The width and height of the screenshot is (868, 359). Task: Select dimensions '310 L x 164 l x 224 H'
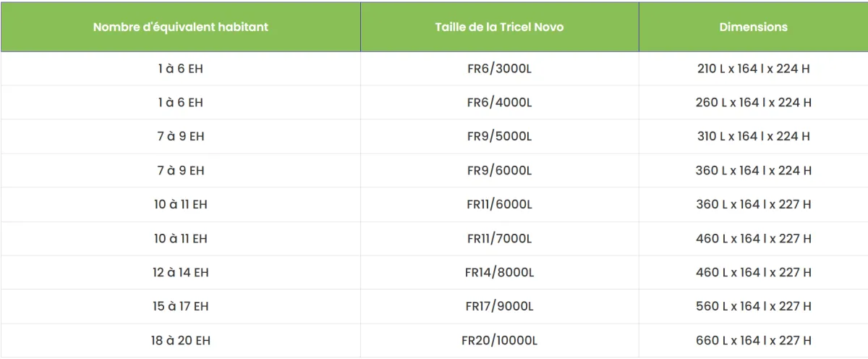coord(753,136)
